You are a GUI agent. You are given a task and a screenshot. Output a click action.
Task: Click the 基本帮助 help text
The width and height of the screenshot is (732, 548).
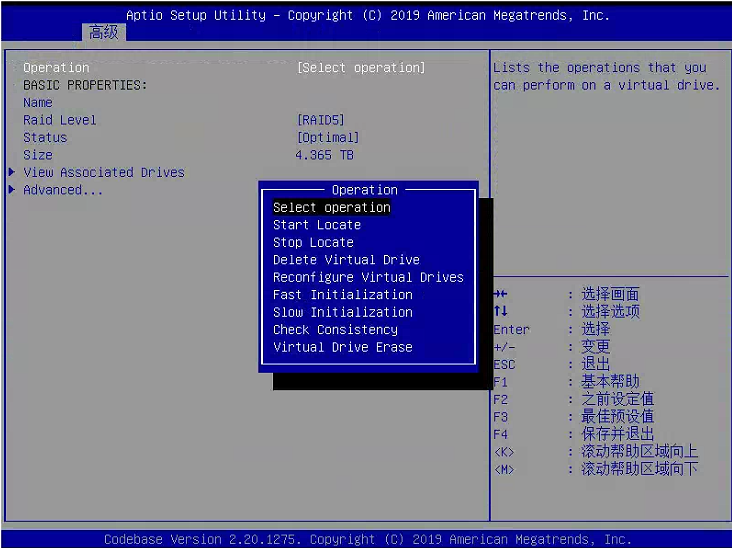(610, 381)
